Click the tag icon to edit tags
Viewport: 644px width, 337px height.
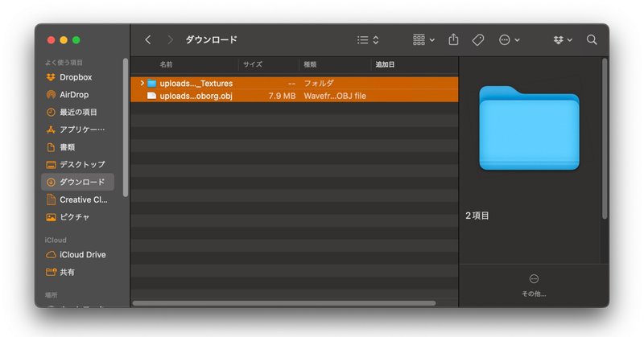point(477,40)
